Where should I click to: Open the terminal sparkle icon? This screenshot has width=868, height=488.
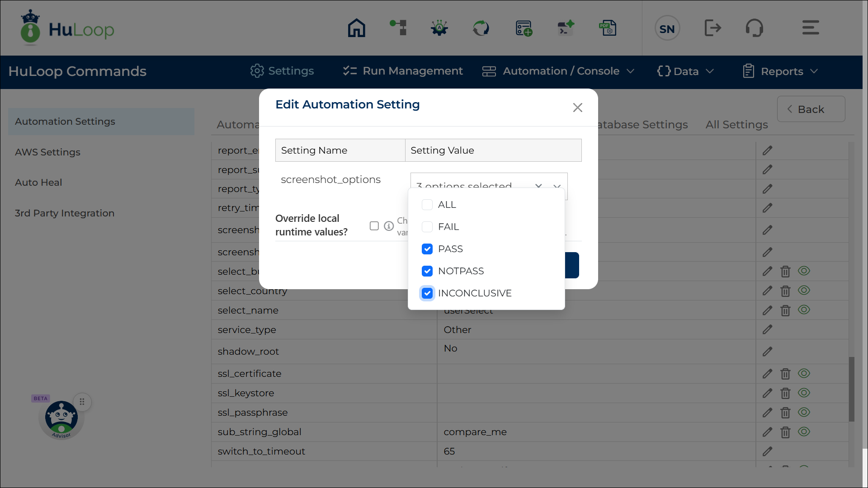point(566,28)
